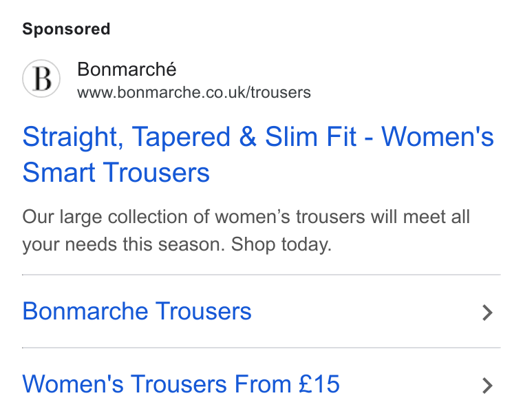Click the Women's word in the ad headline
Screen dimensions: 523x420
coord(438,136)
